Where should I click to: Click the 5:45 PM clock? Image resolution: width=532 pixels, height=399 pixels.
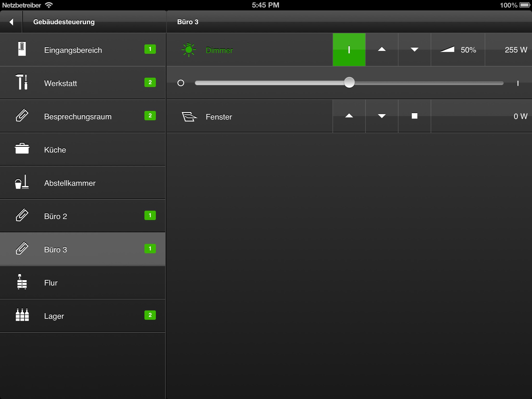pos(265,5)
